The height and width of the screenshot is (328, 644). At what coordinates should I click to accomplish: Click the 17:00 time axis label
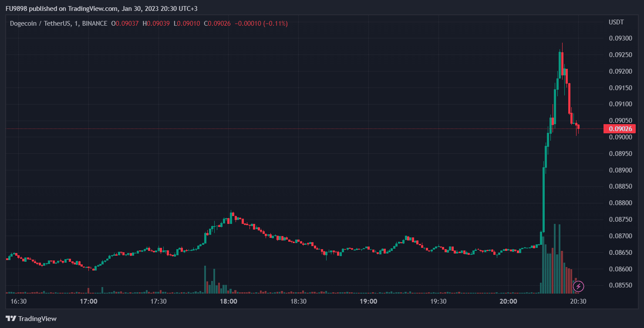89,301
